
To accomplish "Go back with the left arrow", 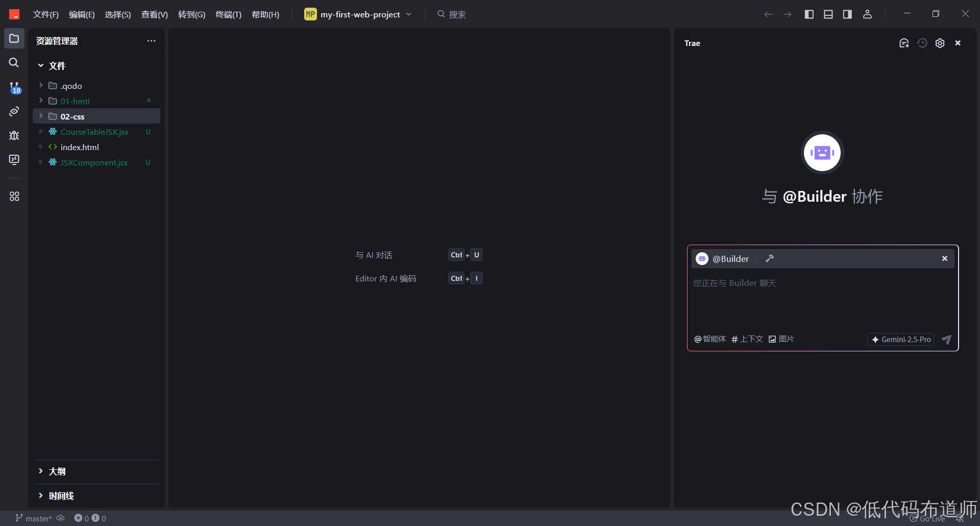I will click(768, 14).
